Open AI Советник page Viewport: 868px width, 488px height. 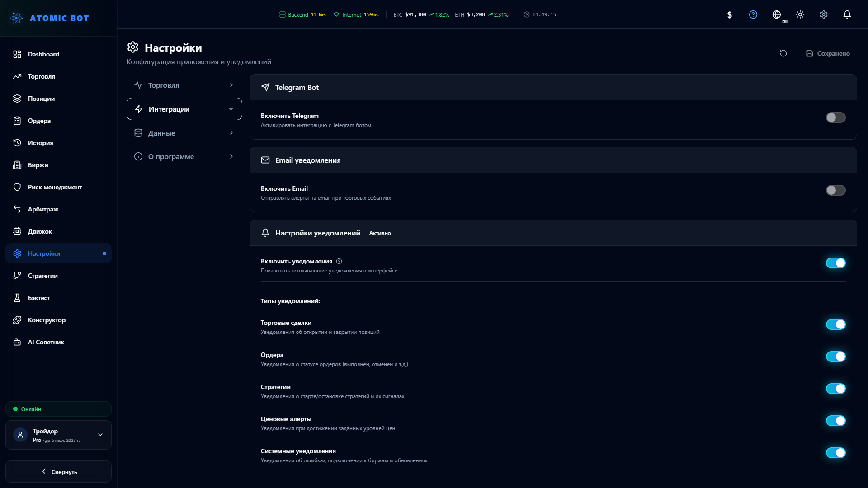[x=58, y=342]
